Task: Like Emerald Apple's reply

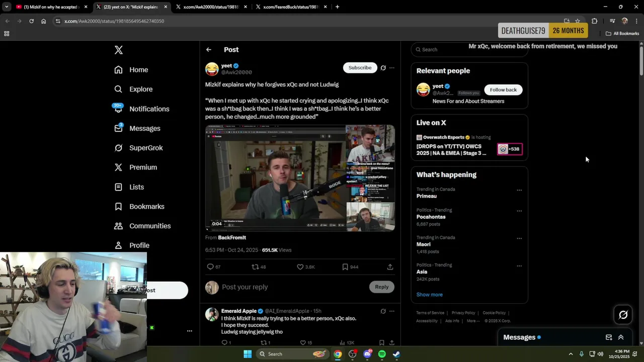Action: pos(306,343)
